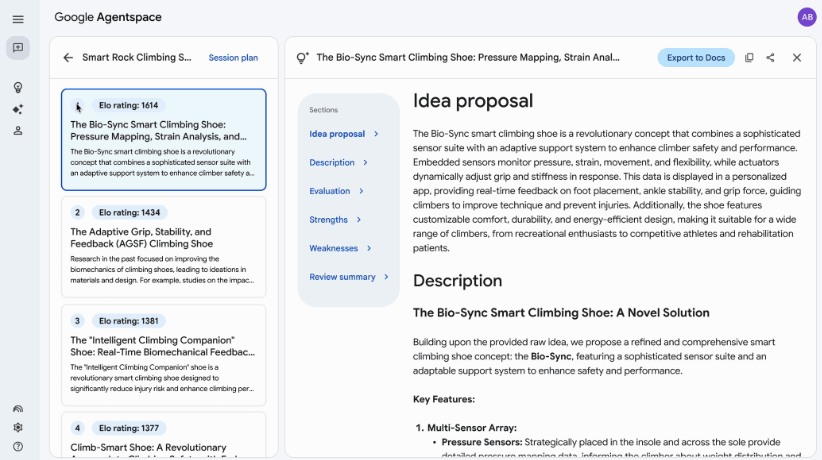Go back using the left arrow
The width and height of the screenshot is (822, 460).
point(68,58)
